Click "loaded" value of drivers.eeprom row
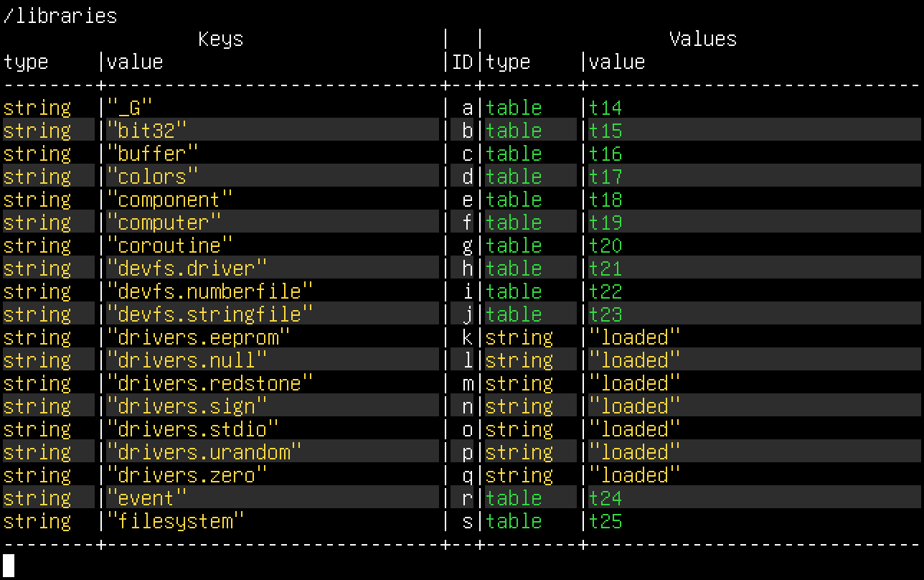This screenshot has height=580, width=924. point(634,337)
